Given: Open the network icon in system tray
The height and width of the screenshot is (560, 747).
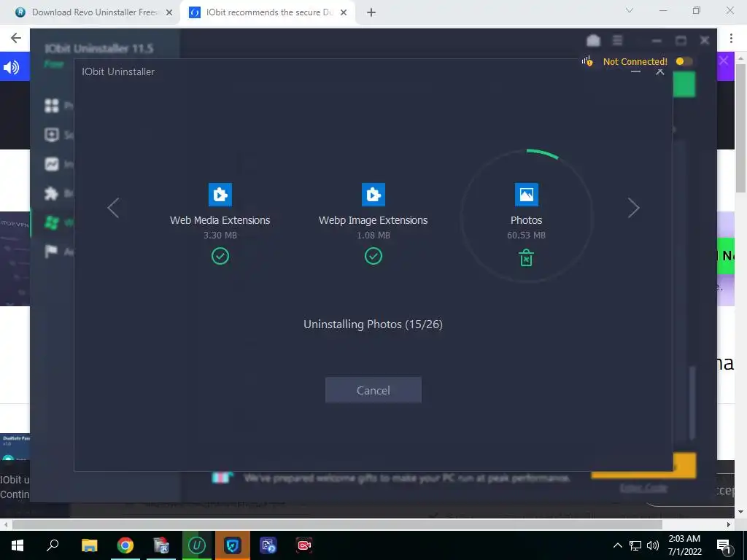Looking at the screenshot, I should [635, 545].
